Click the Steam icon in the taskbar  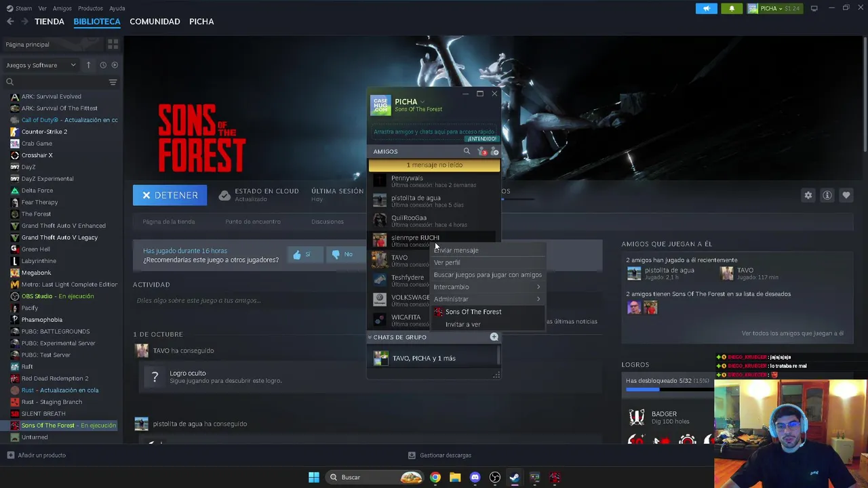[515, 477]
